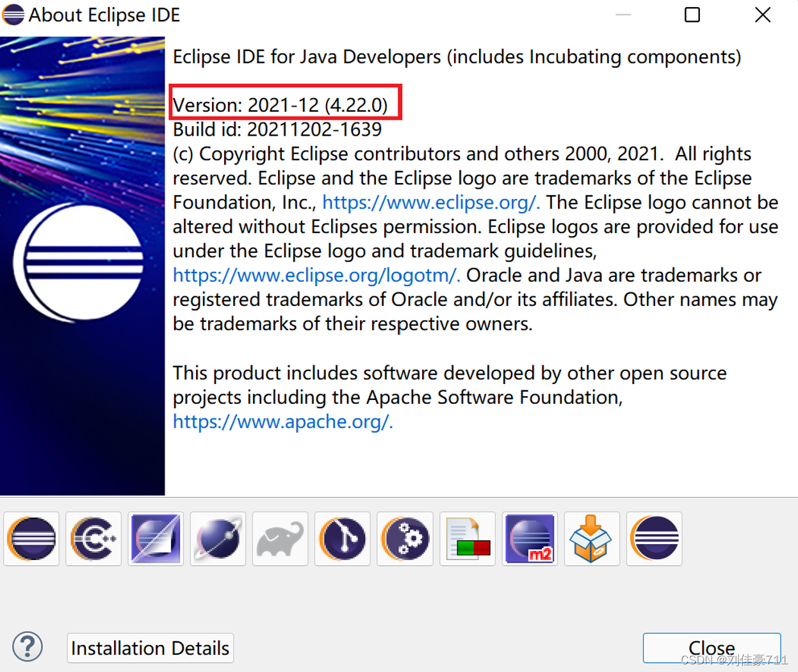Screen dimensions: 798x672
Task: Select the Build id: 20211202-1639 text
Action: coord(277,129)
